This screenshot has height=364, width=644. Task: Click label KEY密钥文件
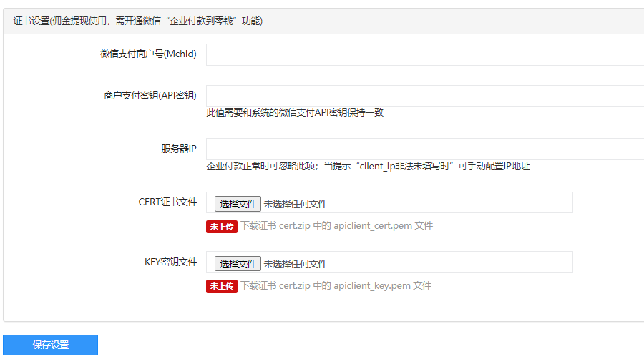[170, 262]
